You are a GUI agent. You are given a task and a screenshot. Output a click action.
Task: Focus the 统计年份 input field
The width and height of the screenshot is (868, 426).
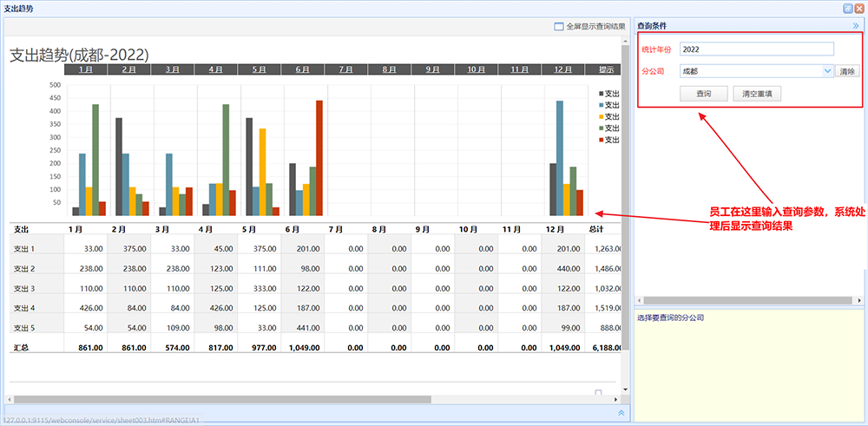pos(756,49)
